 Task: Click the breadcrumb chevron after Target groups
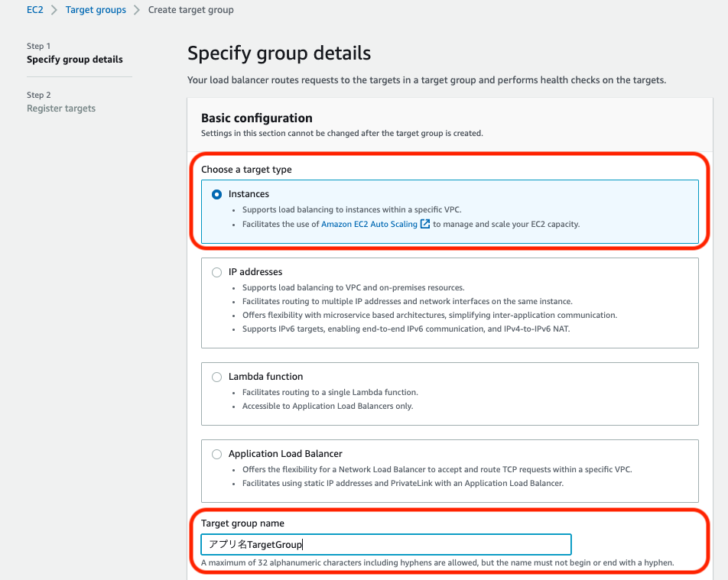(x=137, y=10)
